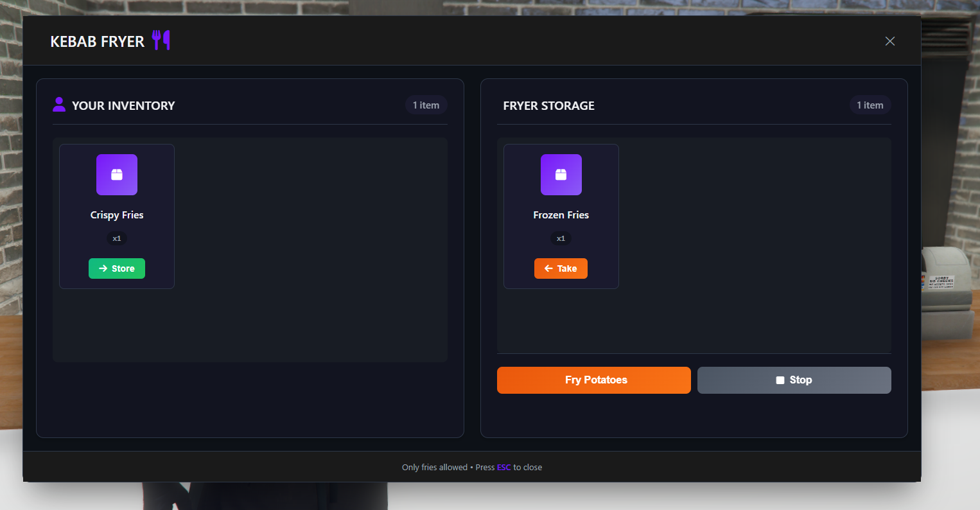The image size is (980, 510).
Task: Click the Crispy Fries x1 quantity badge
Action: click(x=117, y=238)
